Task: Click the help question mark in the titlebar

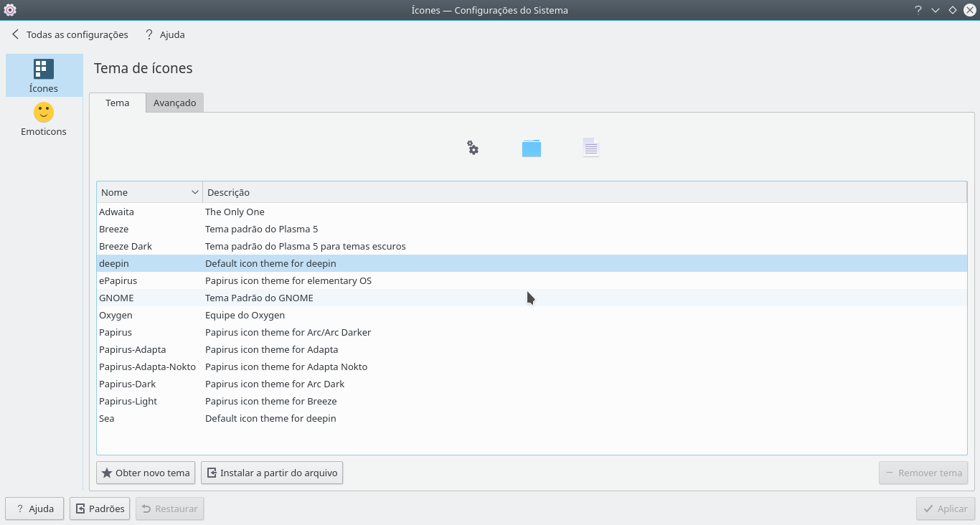Action: pos(917,10)
